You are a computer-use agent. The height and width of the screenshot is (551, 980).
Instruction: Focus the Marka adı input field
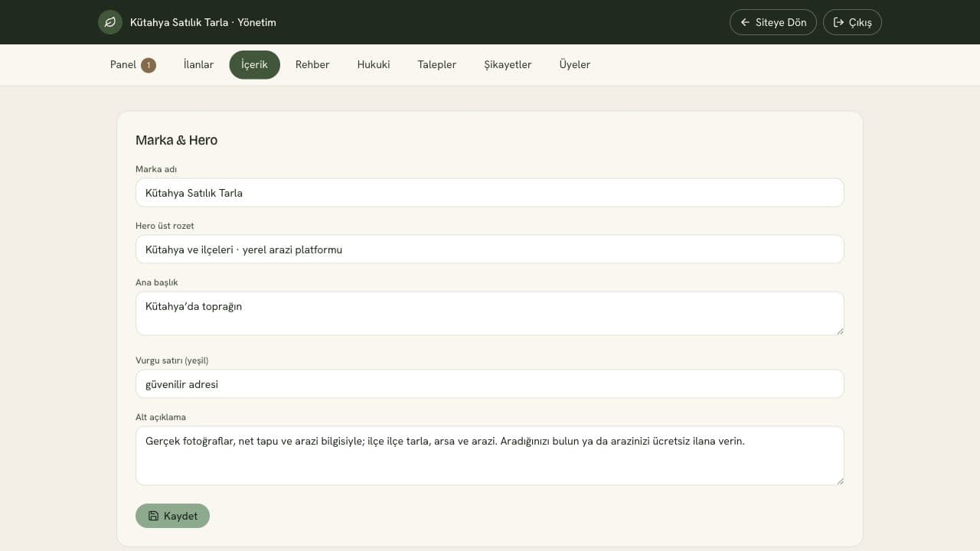click(x=490, y=193)
